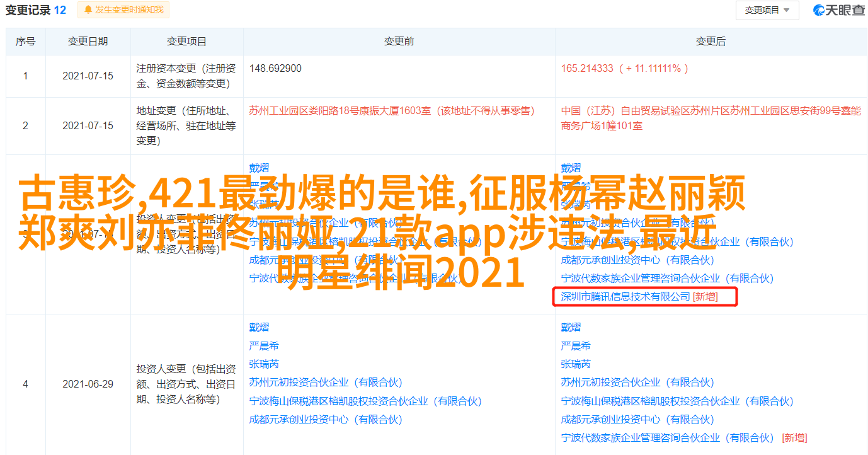Click the 变更日期 column header
868x455 pixels.
click(88, 42)
